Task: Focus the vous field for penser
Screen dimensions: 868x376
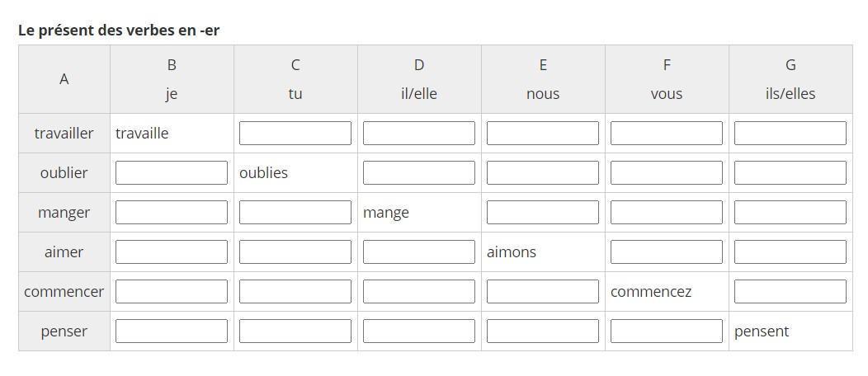Action: 667,331
